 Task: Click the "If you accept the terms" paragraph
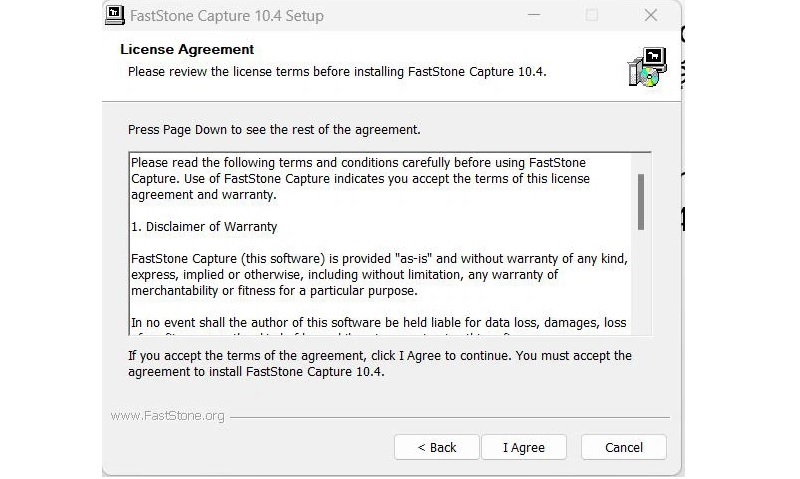point(380,363)
